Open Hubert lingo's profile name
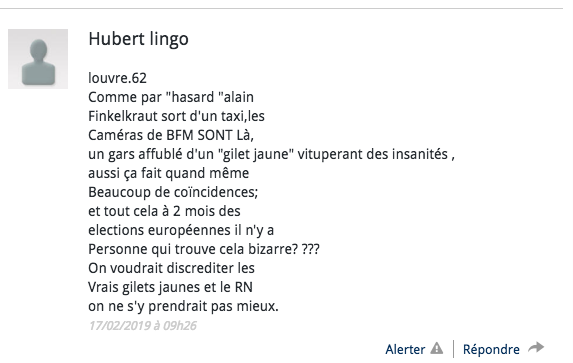The height and width of the screenshot is (363, 573). [138, 39]
